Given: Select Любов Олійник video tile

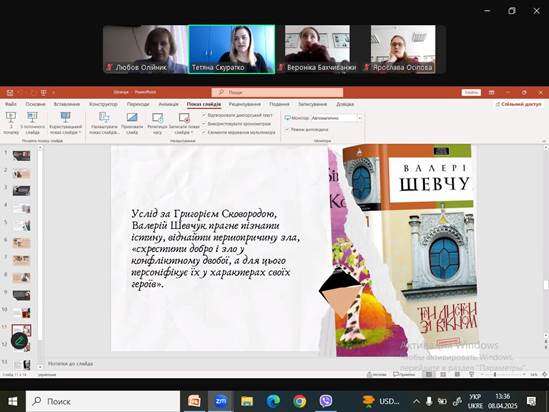Looking at the screenshot, I should (x=145, y=49).
